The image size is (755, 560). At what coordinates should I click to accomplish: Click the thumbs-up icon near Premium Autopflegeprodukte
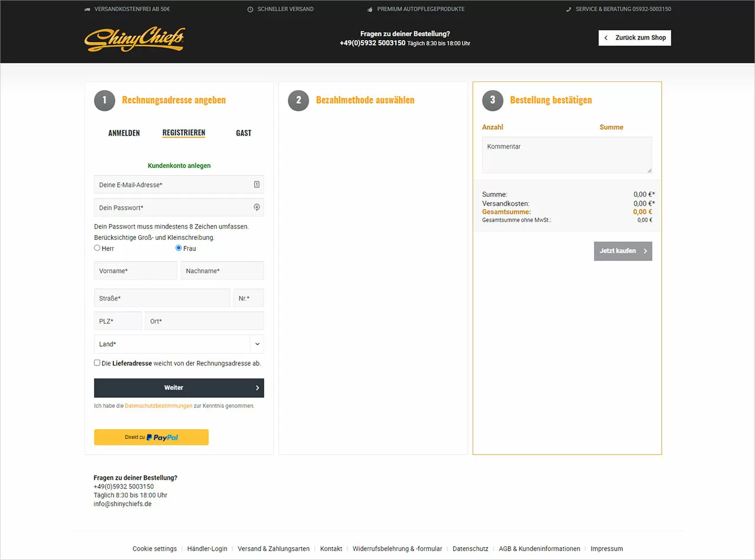(369, 9)
